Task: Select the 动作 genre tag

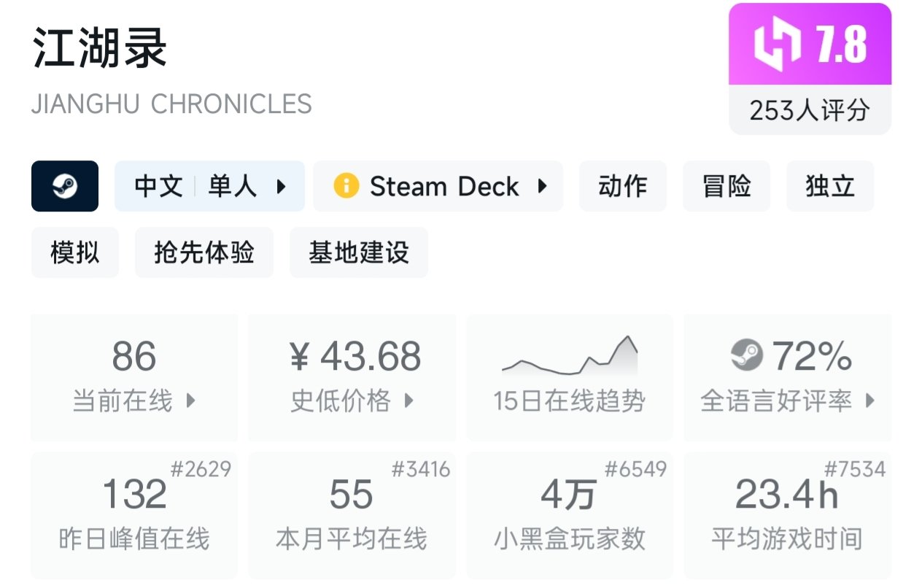Action: (622, 187)
